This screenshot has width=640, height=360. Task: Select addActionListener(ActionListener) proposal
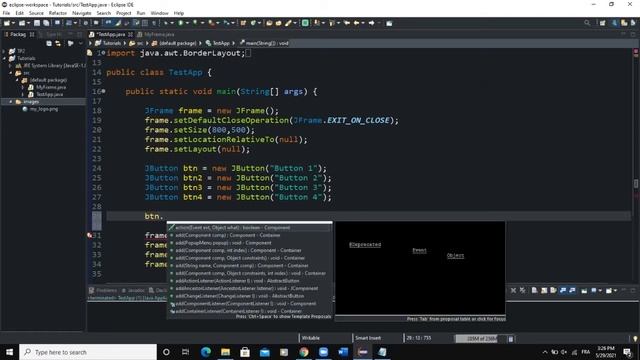tap(249, 281)
